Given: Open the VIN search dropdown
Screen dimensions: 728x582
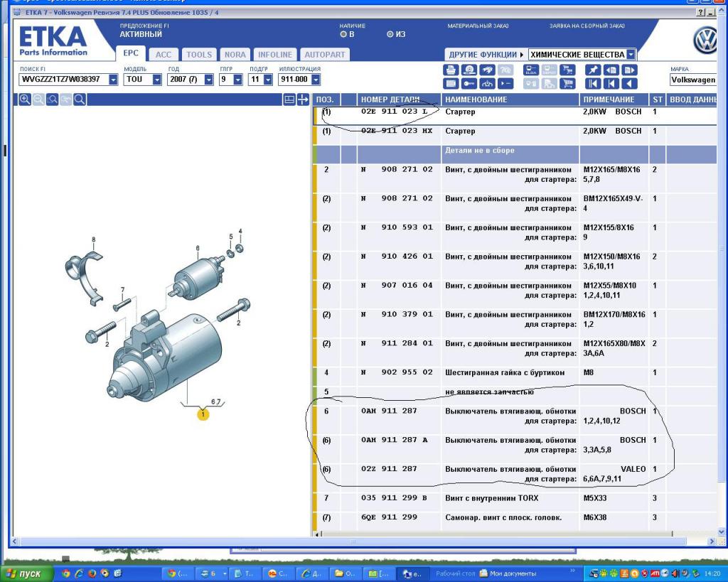Looking at the screenshot, I should point(113,80).
